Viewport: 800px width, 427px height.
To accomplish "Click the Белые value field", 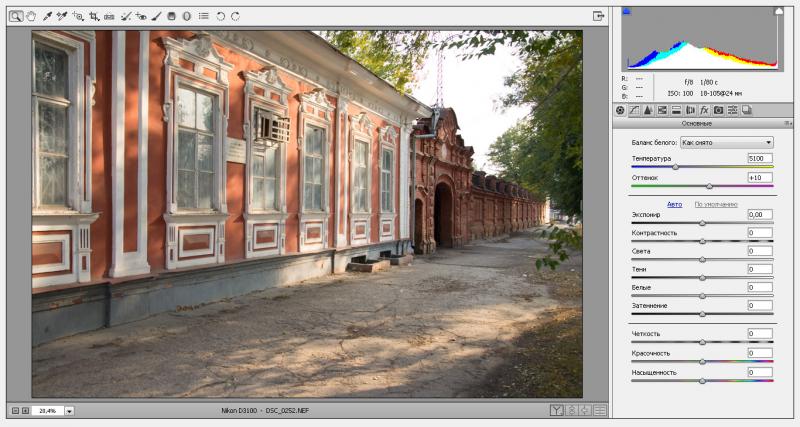I will coord(760,287).
